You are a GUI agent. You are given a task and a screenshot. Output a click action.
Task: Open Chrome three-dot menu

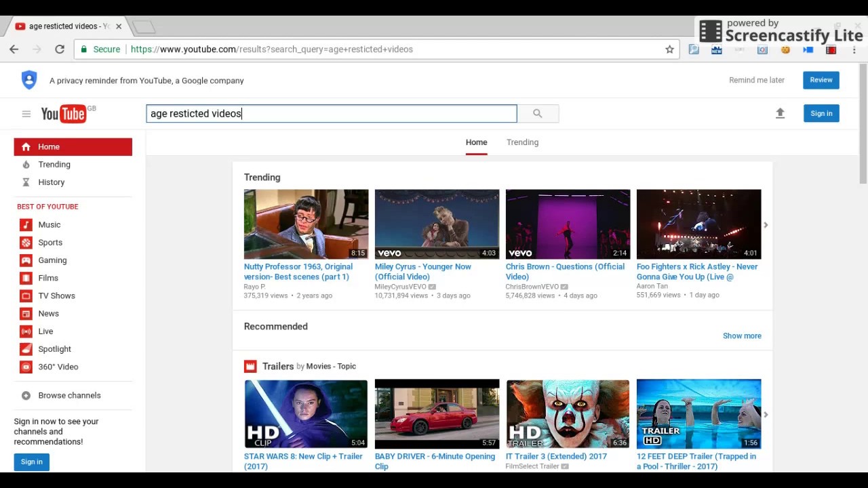854,49
